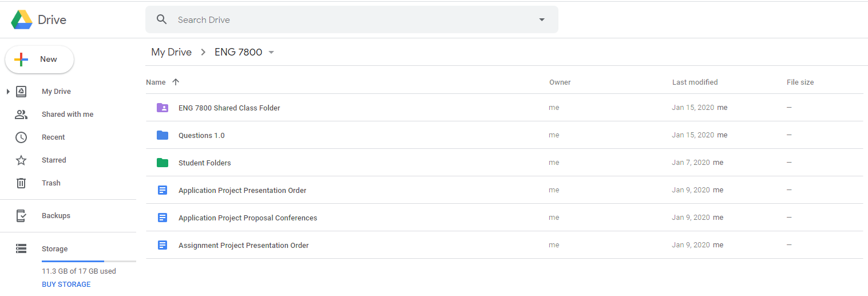The height and width of the screenshot is (296, 868).
Task: Open search options dropdown arrow
Action: (542, 19)
